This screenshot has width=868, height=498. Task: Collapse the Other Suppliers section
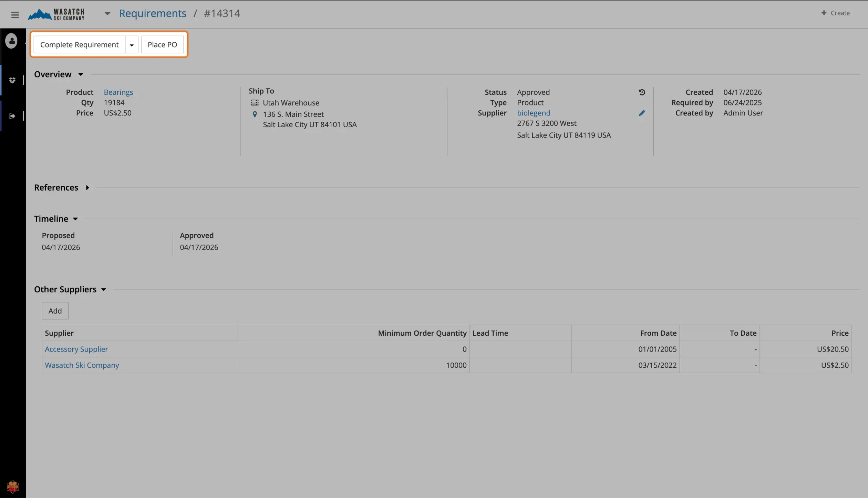point(104,289)
